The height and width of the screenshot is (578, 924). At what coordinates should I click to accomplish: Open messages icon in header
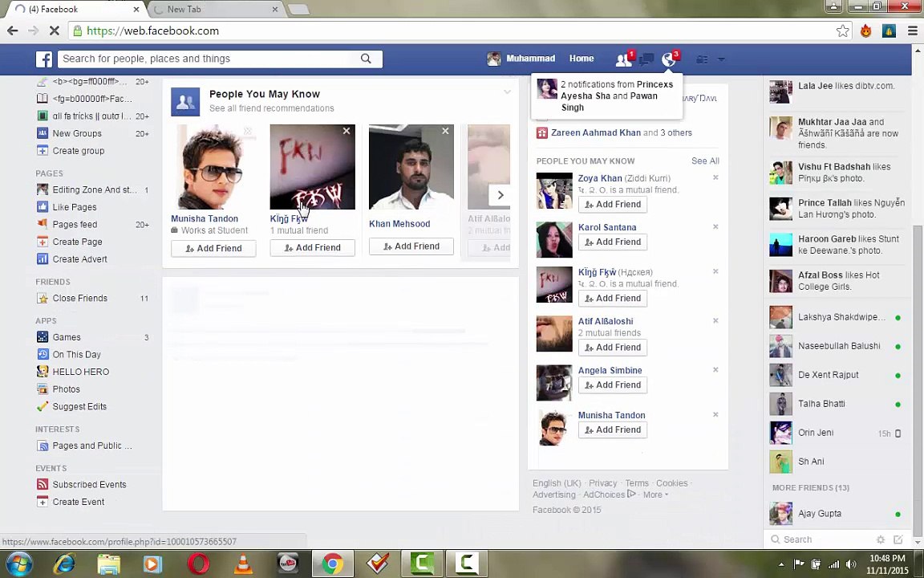pos(646,59)
